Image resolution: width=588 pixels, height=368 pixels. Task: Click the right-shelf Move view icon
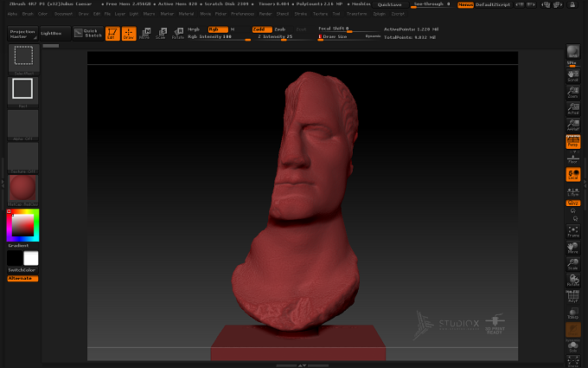click(x=573, y=248)
